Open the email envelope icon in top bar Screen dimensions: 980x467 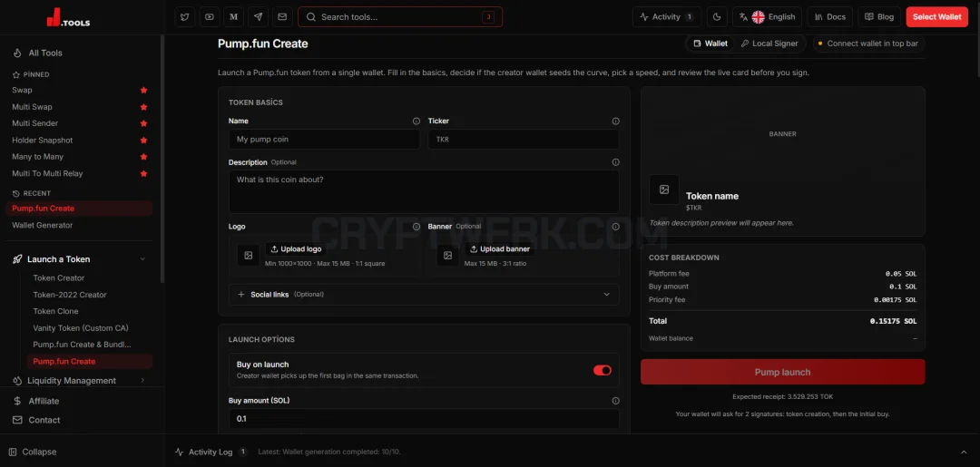click(x=282, y=17)
